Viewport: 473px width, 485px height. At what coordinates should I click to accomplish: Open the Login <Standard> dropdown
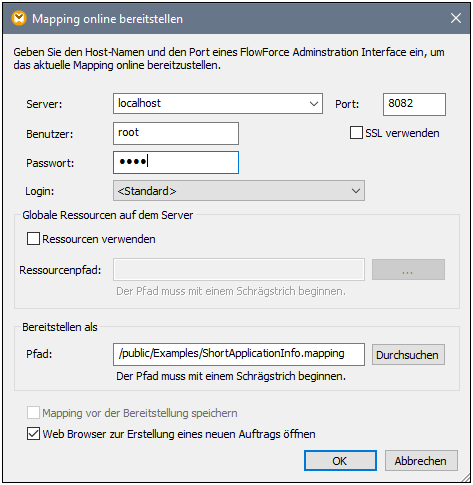[239, 191]
